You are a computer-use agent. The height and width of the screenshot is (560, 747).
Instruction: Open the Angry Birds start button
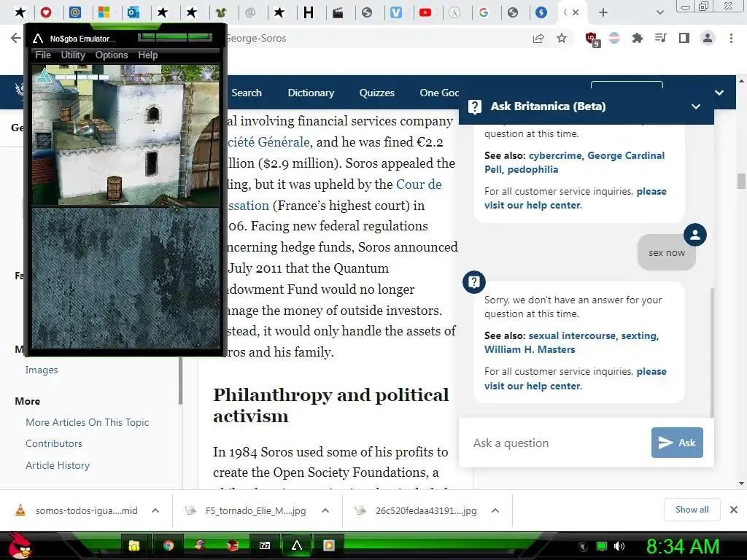pyautogui.click(x=19, y=545)
